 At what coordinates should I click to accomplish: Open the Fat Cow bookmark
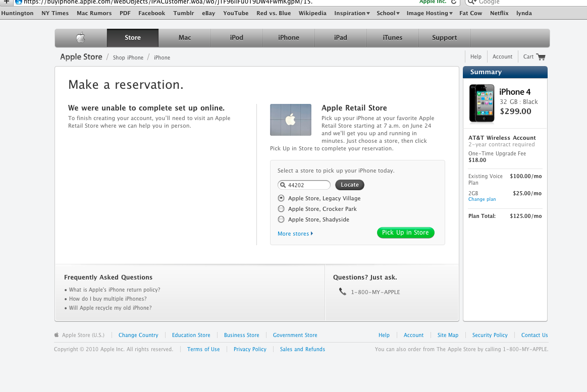[470, 13]
